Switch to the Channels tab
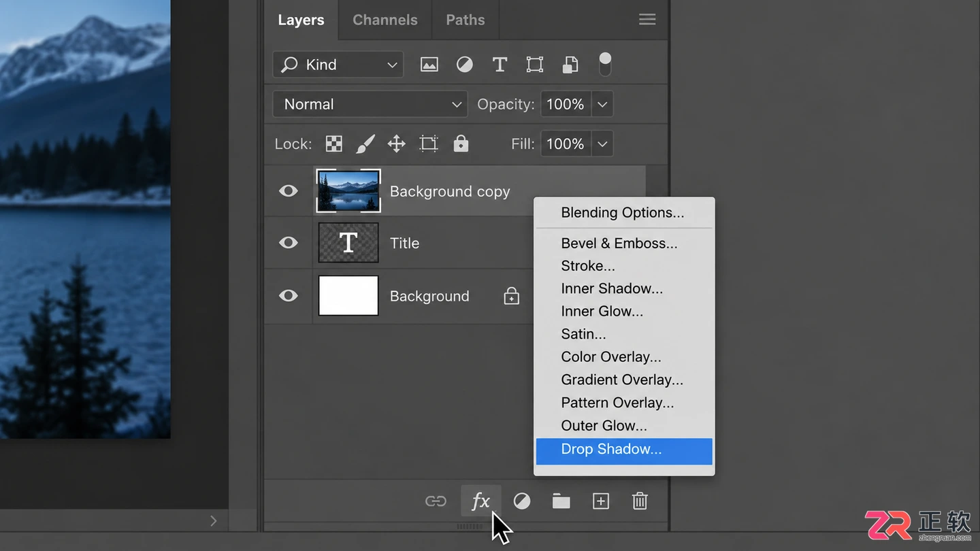The width and height of the screenshot is (980, 551). click(x=385, y=20)
